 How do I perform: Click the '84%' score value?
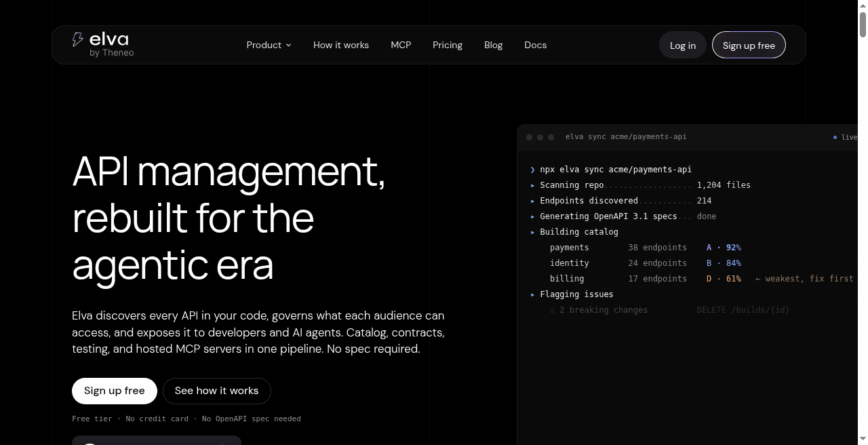734,263
